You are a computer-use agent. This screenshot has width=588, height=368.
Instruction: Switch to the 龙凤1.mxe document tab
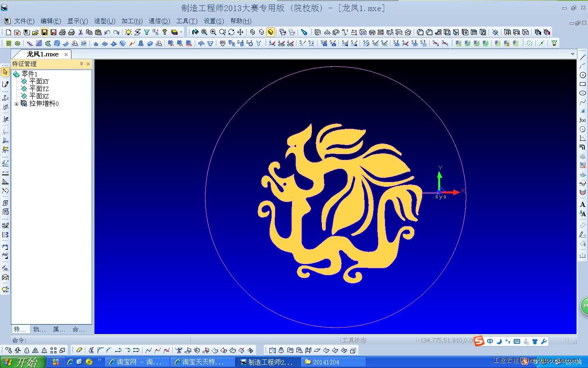pyautogui.click(x=42, y=54)
